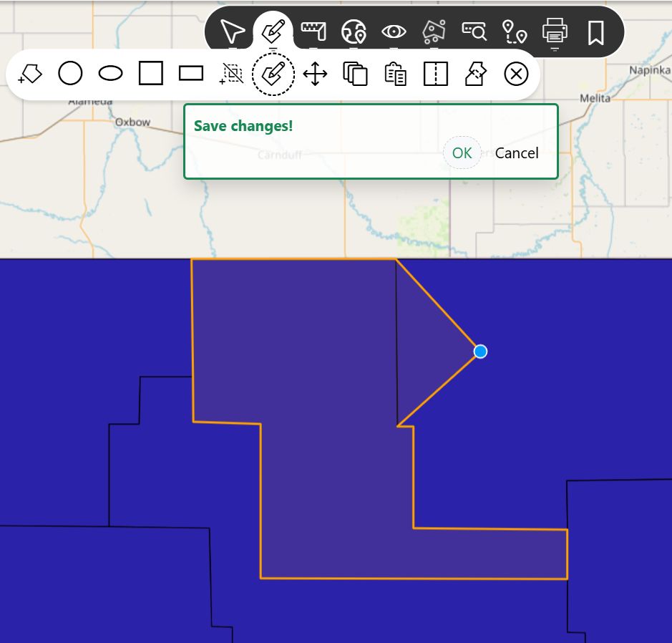Open the print tool
This screenshot has height=643, width=672.
555,32
